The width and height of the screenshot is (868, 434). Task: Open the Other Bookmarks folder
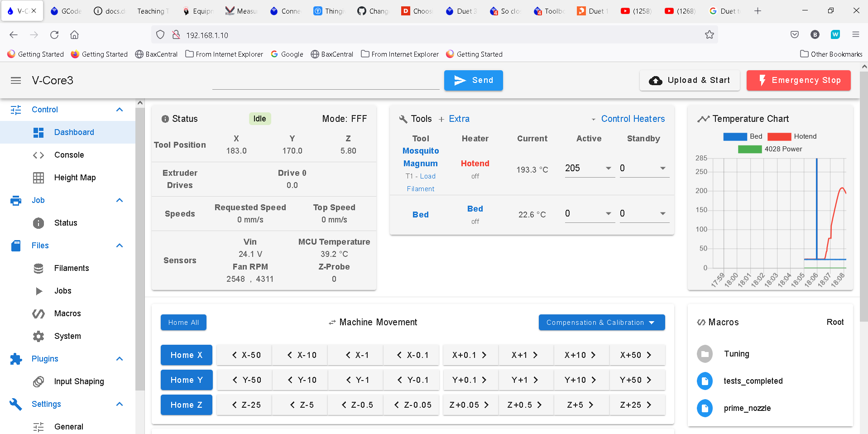pos(831,54)
